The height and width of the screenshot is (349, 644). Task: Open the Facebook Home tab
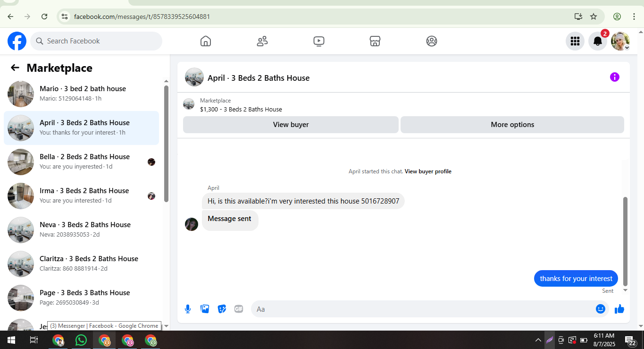[x=206, y=41]
